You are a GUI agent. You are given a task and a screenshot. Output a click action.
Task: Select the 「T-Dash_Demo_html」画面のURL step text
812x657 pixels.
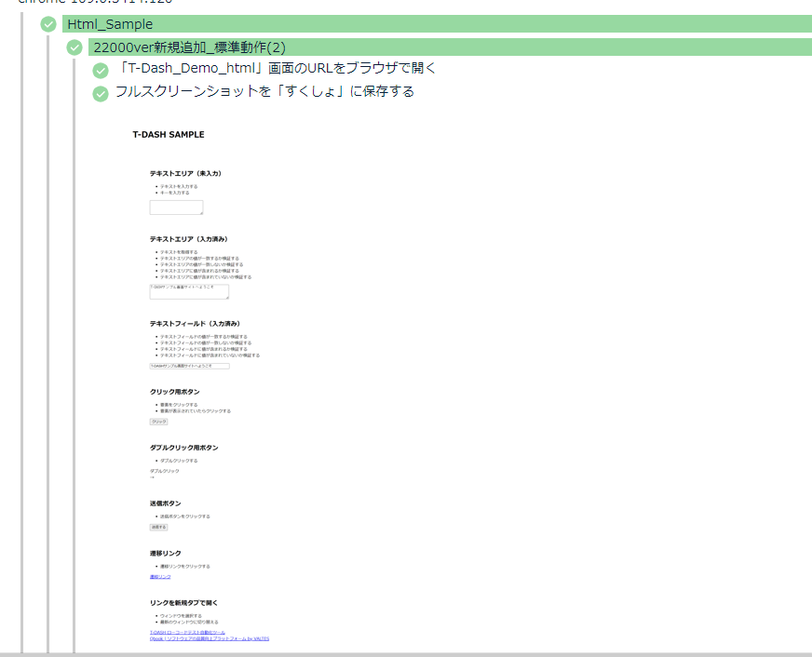click(x=277, y=69)
